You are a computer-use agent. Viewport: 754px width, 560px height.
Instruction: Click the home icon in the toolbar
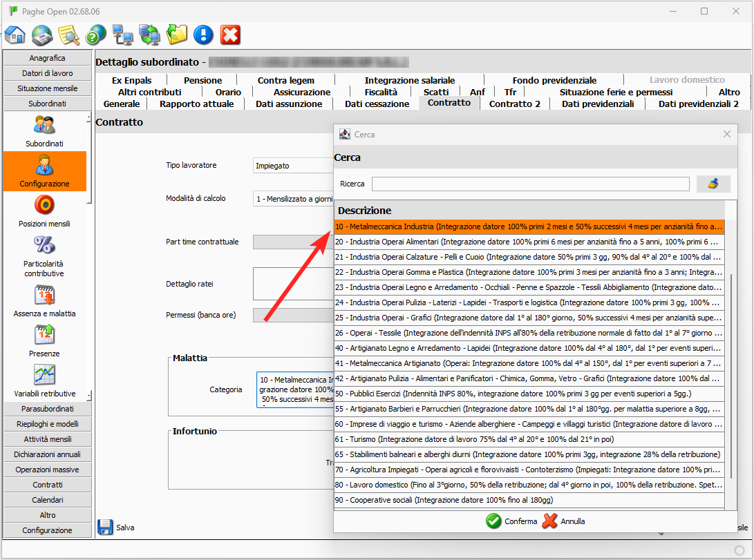(x=15, y=35)
